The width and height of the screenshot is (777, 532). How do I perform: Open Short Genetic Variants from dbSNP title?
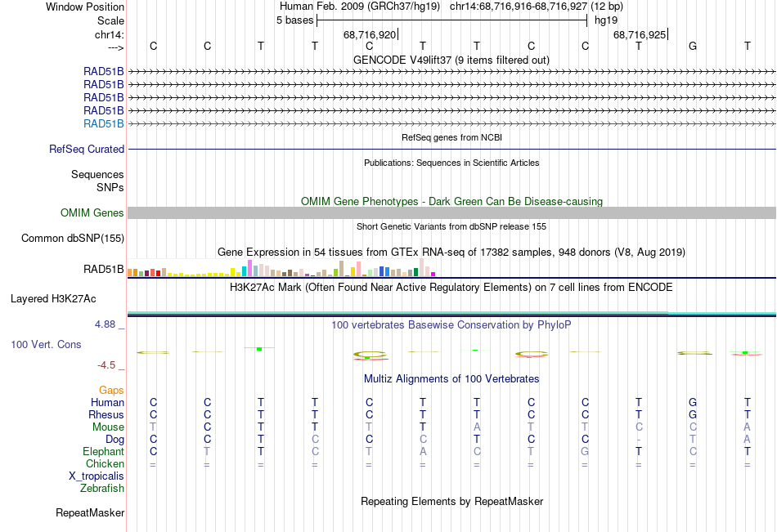pos(451,226)
